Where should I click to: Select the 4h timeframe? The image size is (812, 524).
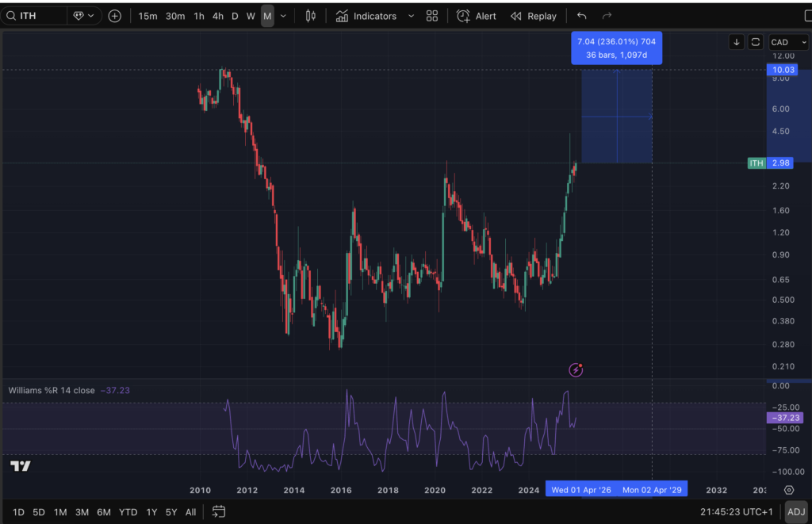click(217, 16)
